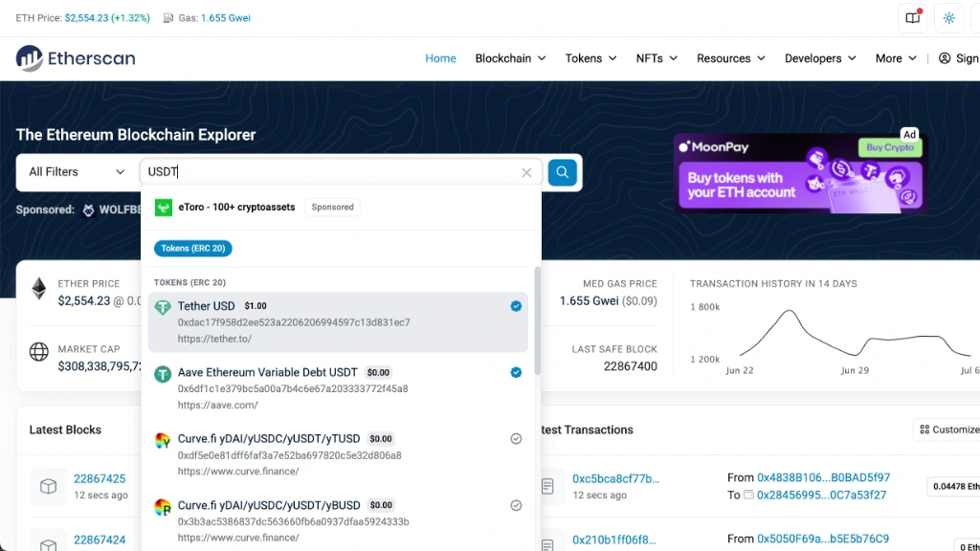Image resolution: width=980 pixels, height=551 pixels.
Task: Clear the USDT search text with X
Action: 526,172
